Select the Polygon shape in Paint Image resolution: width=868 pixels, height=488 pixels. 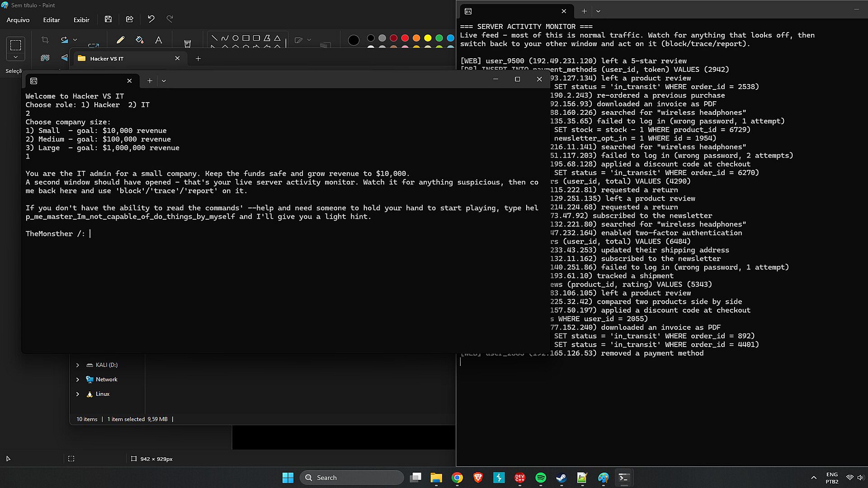[x=267, y=38]
